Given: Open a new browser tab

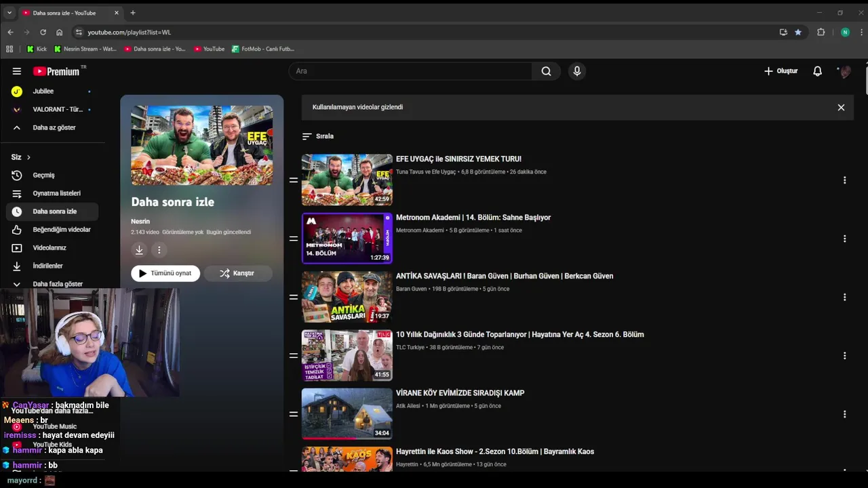Looking at the screenshot, I should (x=133, y=13).
